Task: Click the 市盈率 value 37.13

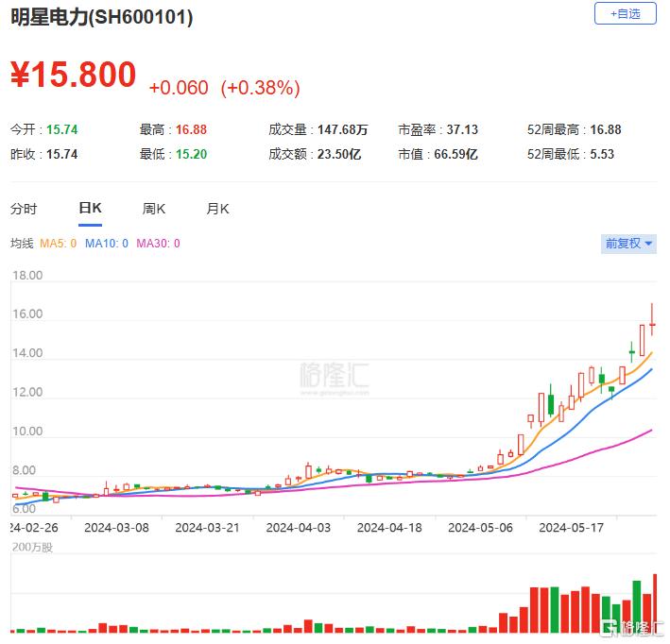Action: coord(462,129)
